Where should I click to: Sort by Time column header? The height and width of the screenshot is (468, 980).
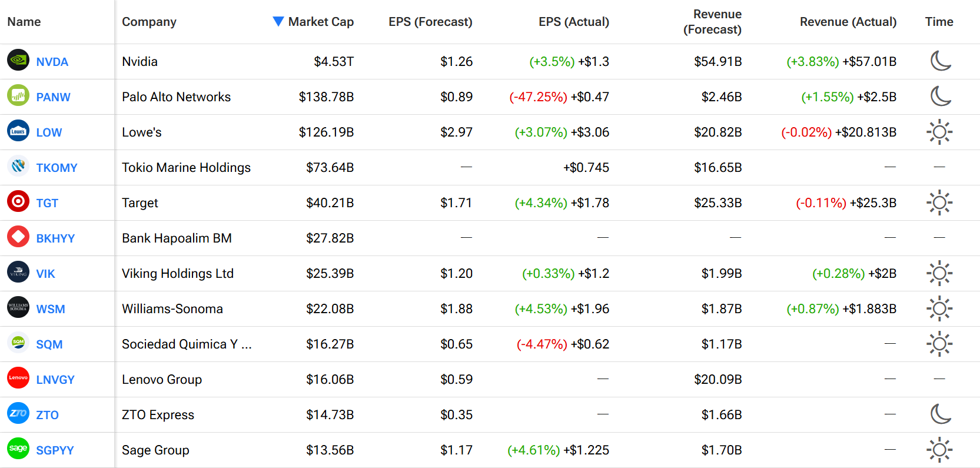[939, 22]
